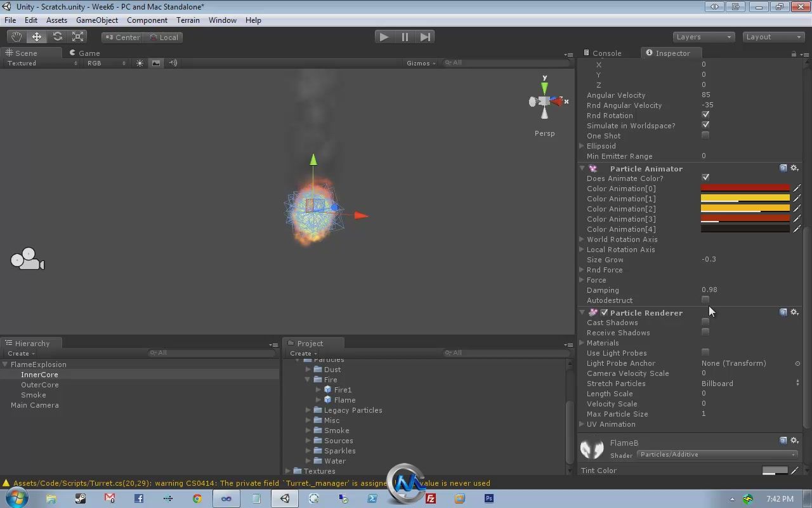Image resolution: width=812 pixels, height=508 pixels.
Task: Toggle Rnd Rotation checkbox
Action: click(705, 115)
